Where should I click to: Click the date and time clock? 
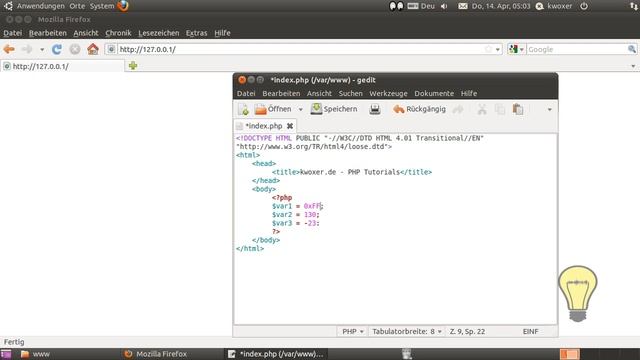click(501, 6)
